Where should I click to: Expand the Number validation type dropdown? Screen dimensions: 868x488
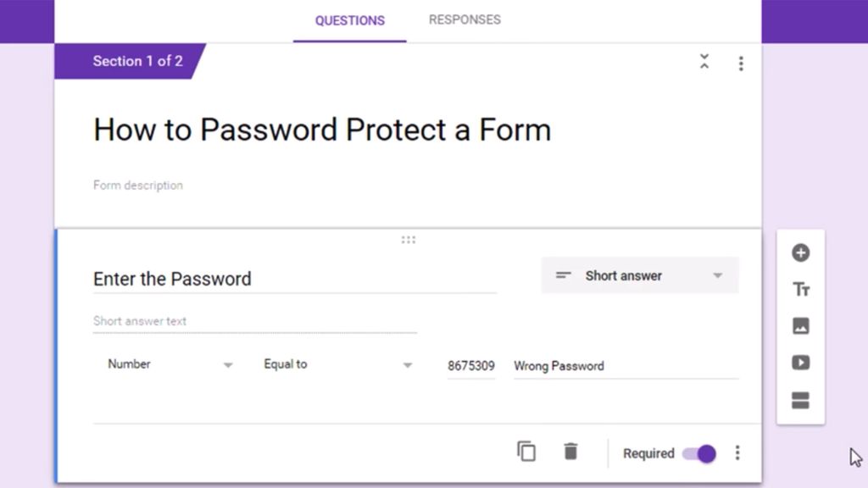point(170,364)
